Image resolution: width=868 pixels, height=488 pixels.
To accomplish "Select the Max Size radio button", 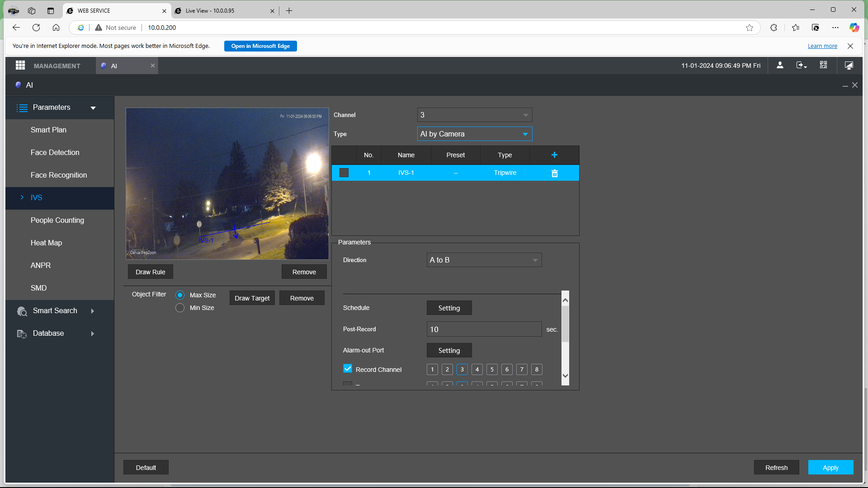I will [180, 295].
